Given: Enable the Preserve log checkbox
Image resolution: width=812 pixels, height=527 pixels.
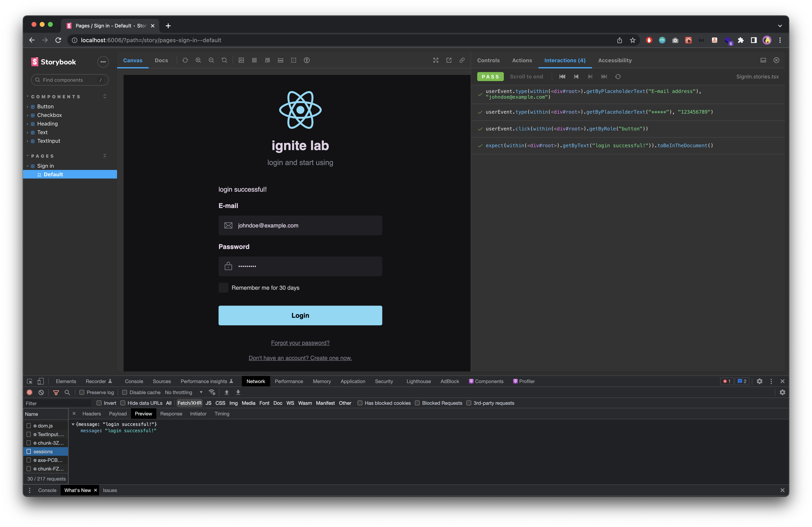Looking at the screenshot, I should click(82, 392).
